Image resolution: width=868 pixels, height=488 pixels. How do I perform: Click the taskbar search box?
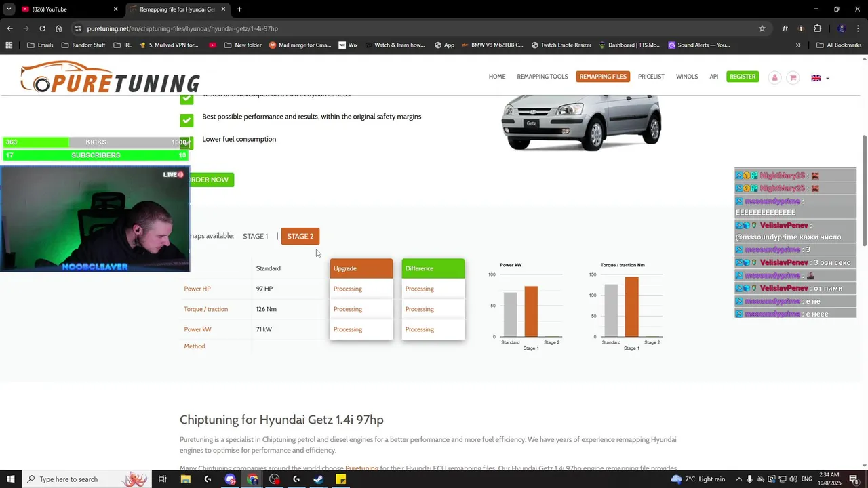click(86, 479)
